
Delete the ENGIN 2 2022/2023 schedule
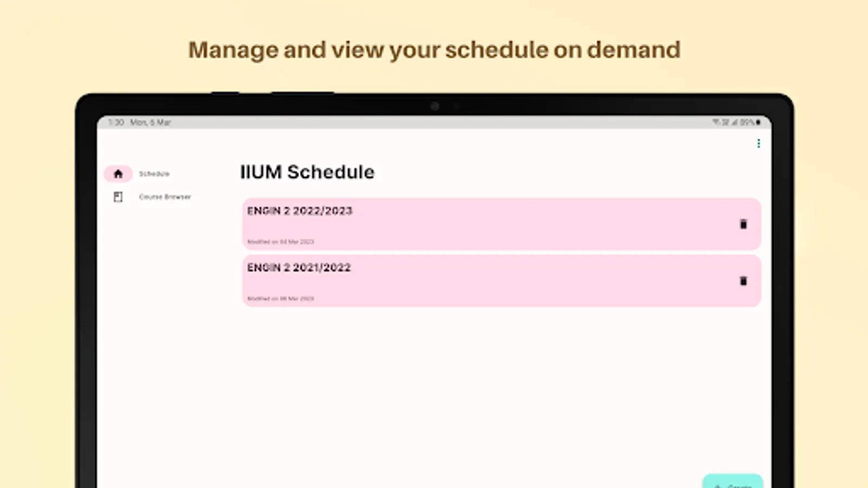743,224
